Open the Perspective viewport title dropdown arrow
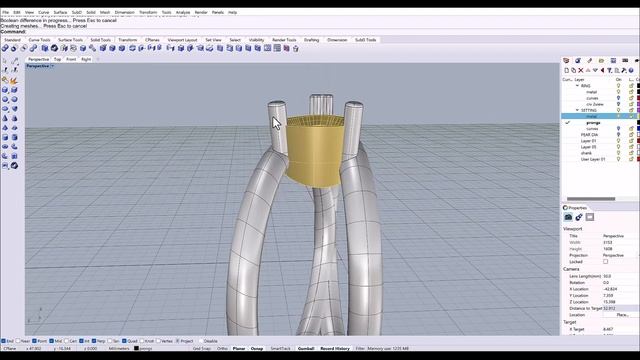The width and height of the screenshot is (640, 360). tap(52, 66)
